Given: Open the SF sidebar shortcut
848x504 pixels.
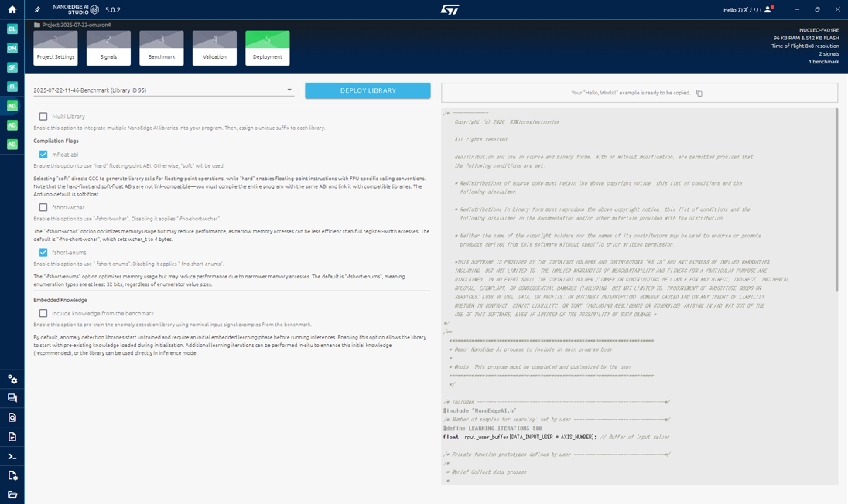Looking at the screenshot, I should [12, 68].
